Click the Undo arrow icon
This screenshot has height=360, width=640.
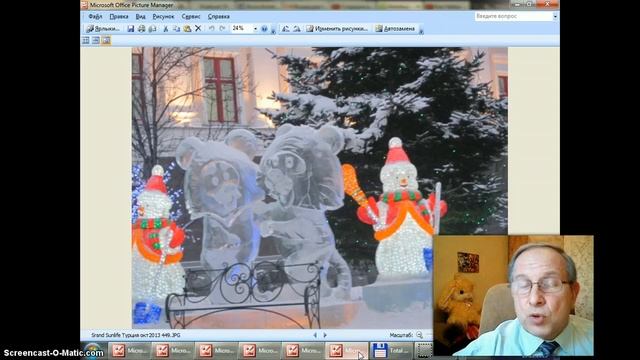pyautogui.click(x=211, y=29)
